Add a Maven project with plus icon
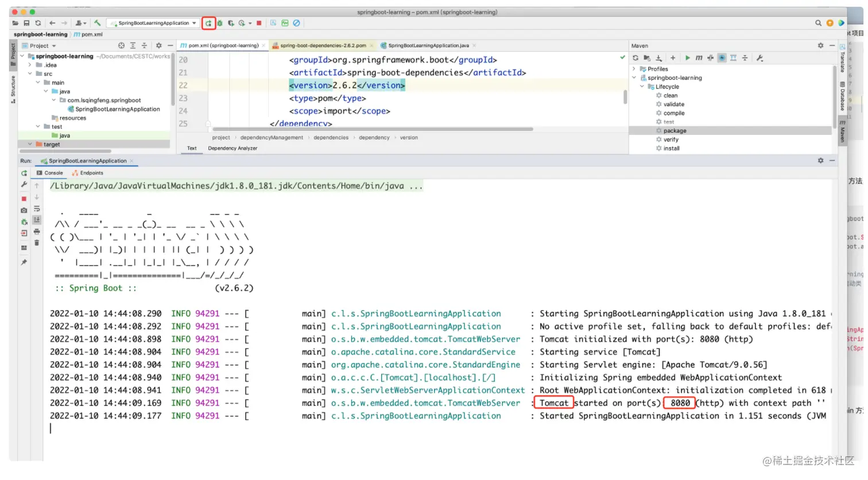Screen dimensions: 868x480 673,58
